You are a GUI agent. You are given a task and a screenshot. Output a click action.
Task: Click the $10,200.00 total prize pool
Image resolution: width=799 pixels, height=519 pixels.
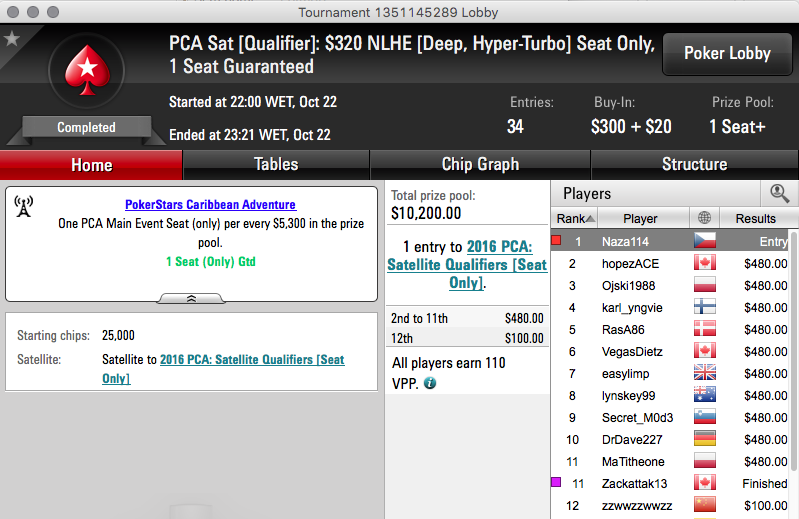tap(426, 213)
